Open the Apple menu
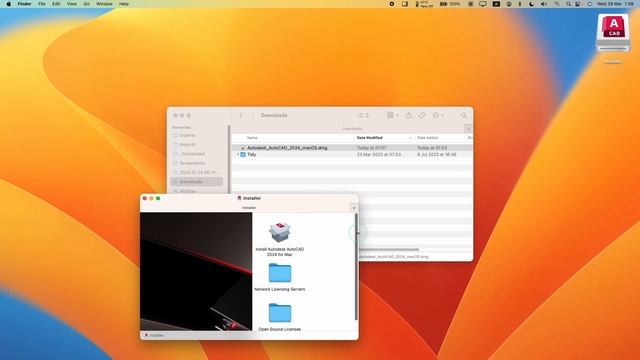The image size is (640, 360). tap(8, 4)
